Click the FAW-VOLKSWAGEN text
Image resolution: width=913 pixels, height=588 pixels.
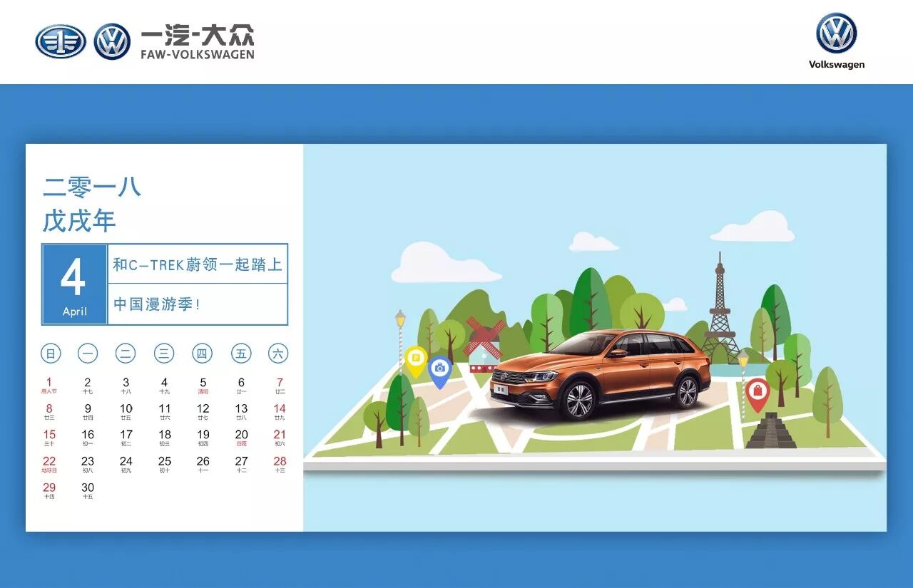tap(197, 55)
